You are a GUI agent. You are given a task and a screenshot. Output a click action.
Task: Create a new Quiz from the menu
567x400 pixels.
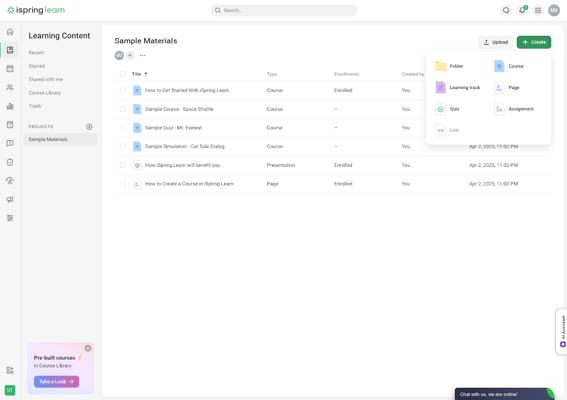447,109
